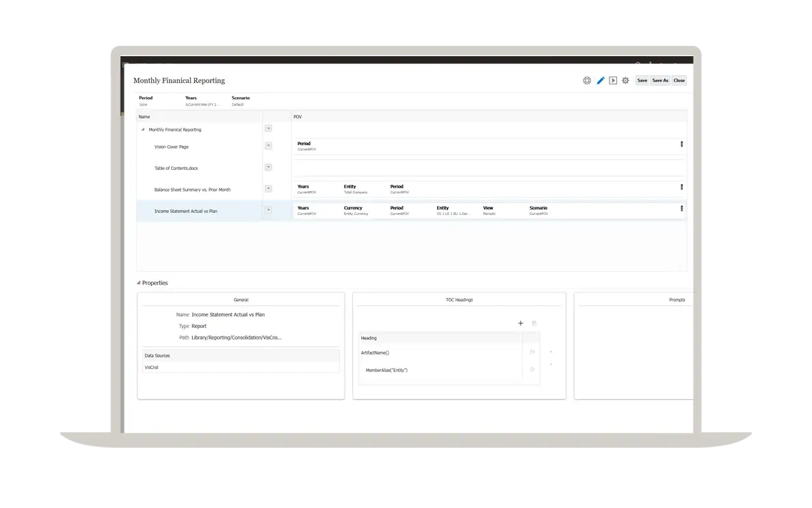Collapse the Monthly Finanical Reporting tree node

tap(143, 129)
